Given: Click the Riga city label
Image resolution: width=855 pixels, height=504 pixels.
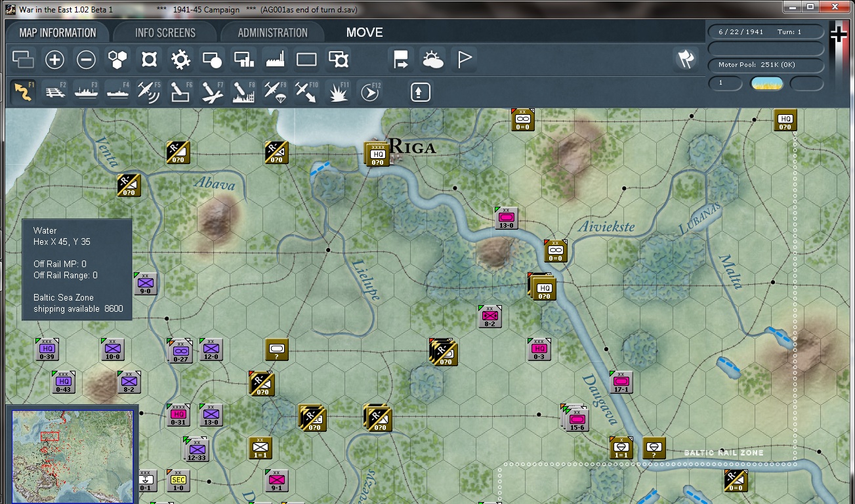Looking at the screenshot, I should point(413,146).
